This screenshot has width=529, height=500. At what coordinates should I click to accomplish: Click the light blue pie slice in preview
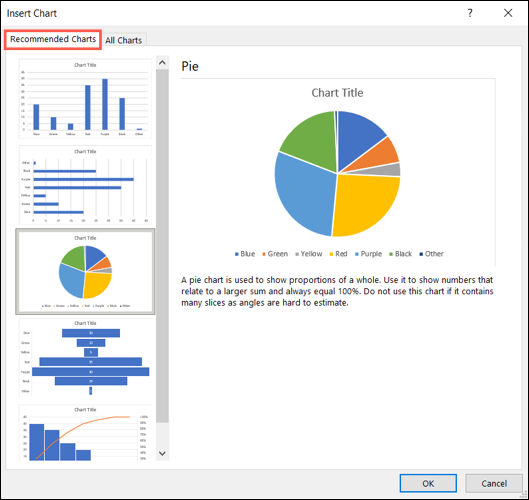coord(304,196)
